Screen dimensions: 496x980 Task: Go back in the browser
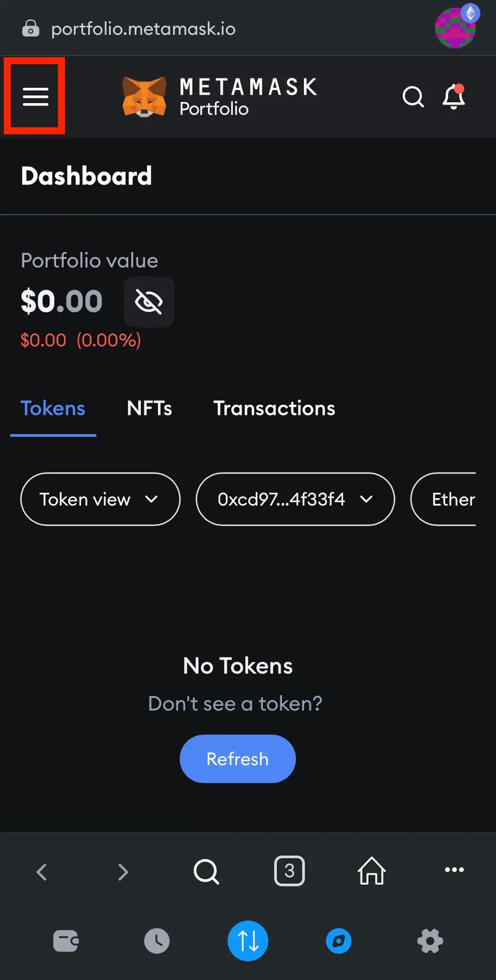[x=42, y=872]
